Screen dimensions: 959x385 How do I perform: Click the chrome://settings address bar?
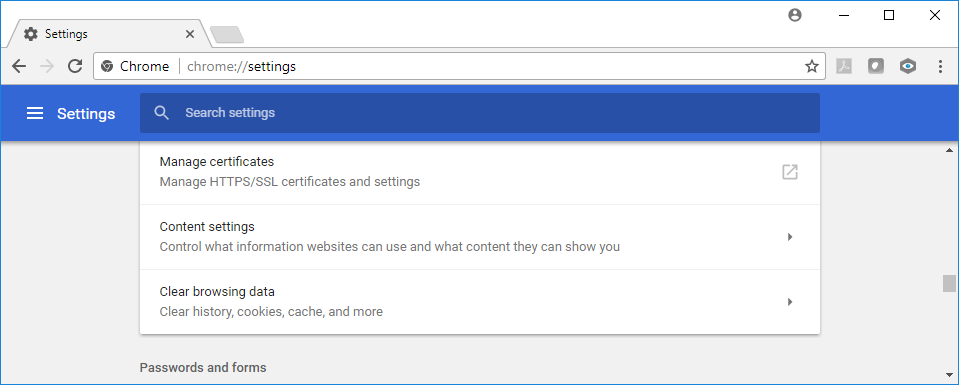point(459,66)
